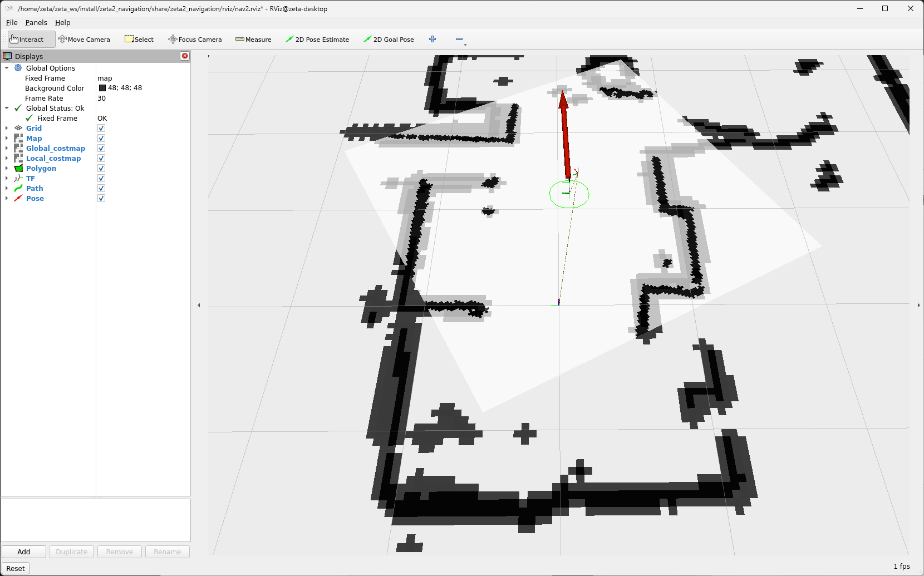Expand the Pose display properties
The width and height of the screenshot is (924, 576).
click(x=7, y=198)
